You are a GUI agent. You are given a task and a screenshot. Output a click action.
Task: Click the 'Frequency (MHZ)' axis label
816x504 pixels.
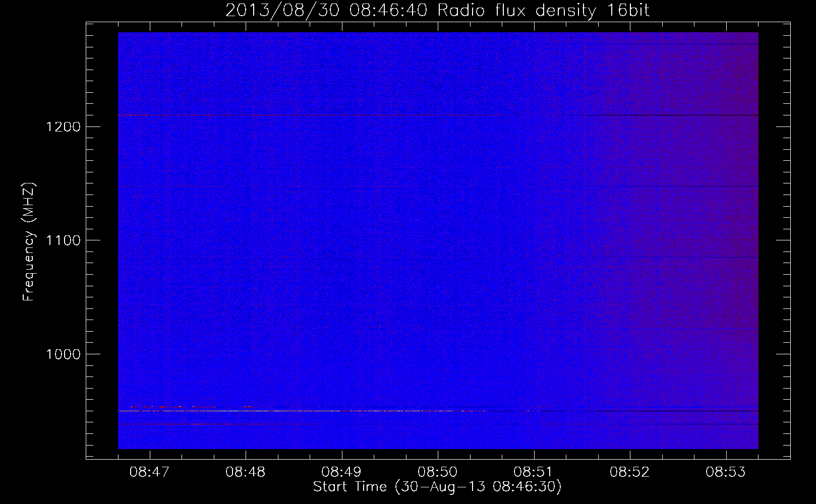29,242
